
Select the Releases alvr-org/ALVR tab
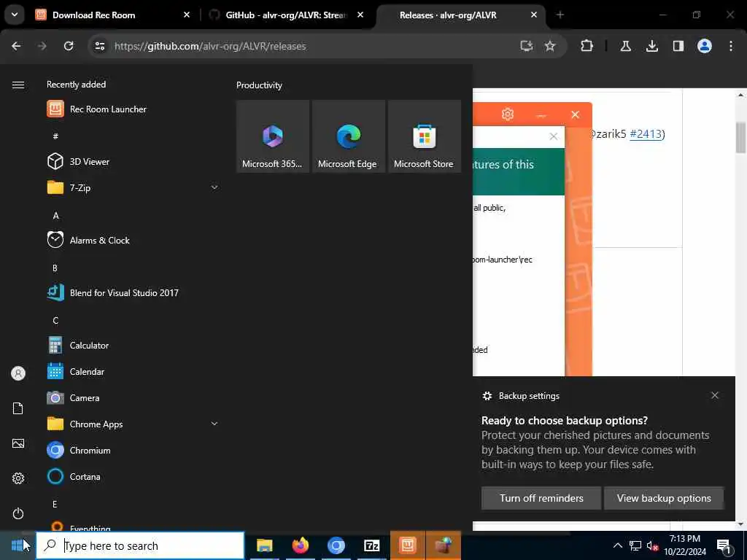(x=460, y=15)
